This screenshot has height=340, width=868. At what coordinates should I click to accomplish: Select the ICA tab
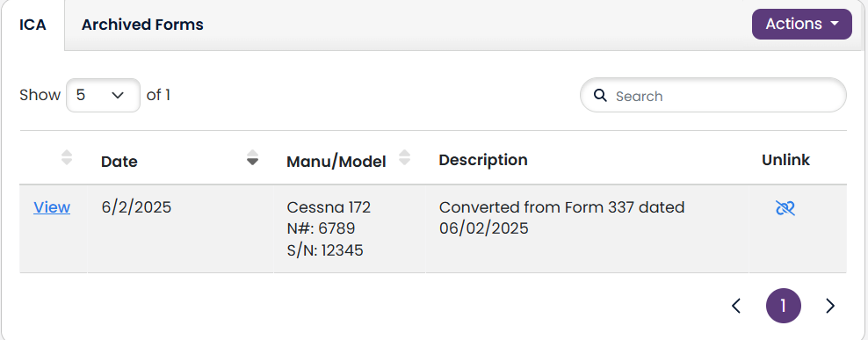(x=33, y=25)
